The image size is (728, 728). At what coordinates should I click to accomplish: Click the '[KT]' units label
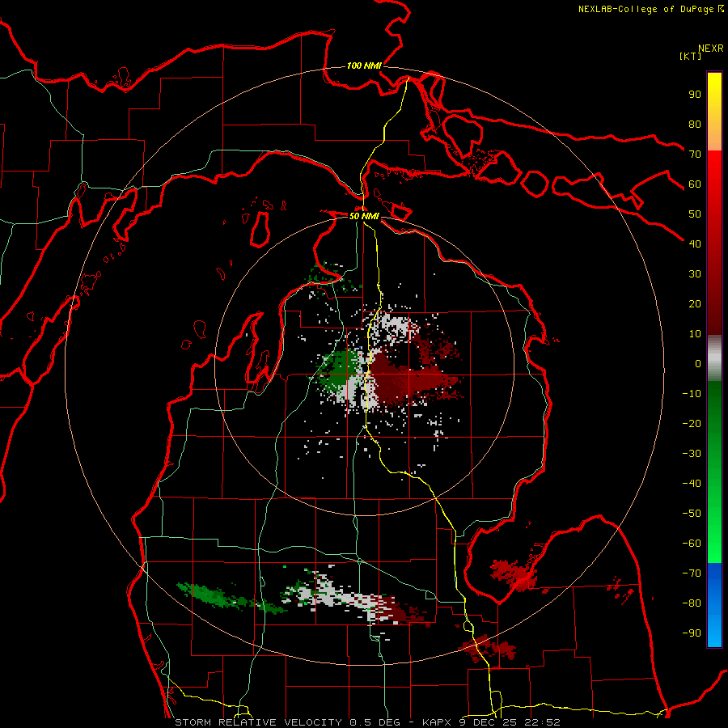pos(690,56)
